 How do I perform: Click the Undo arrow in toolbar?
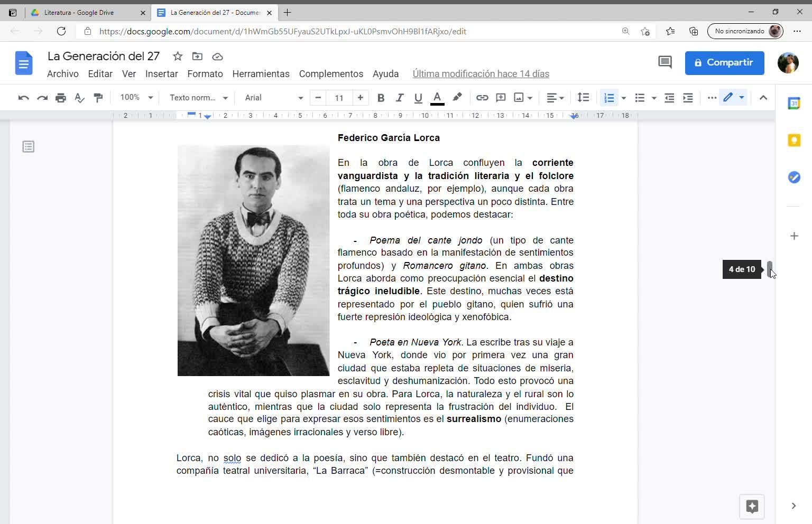23,98
